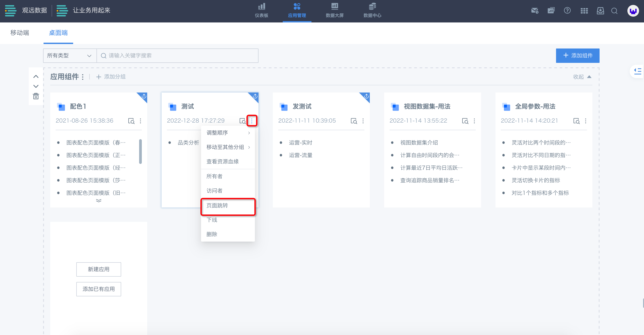The width and height of the screenshot is (644, 335).
Task: Focus the keyword search input field
Action: pyautogui.click(x=177, y=55)
